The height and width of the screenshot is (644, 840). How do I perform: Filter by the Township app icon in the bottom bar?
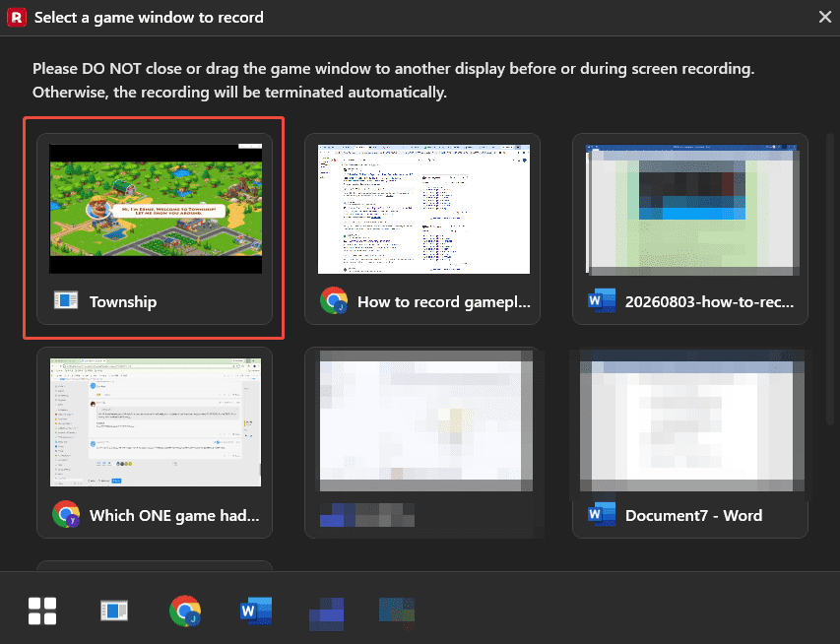(x=114, y=611)
